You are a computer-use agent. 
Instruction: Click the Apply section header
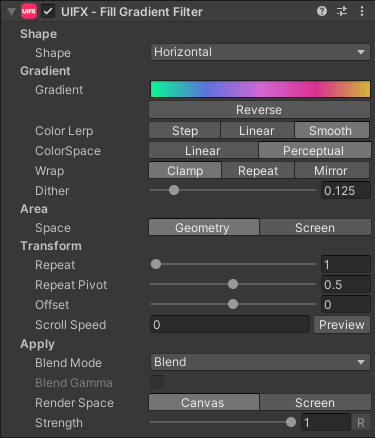(37, 344)
